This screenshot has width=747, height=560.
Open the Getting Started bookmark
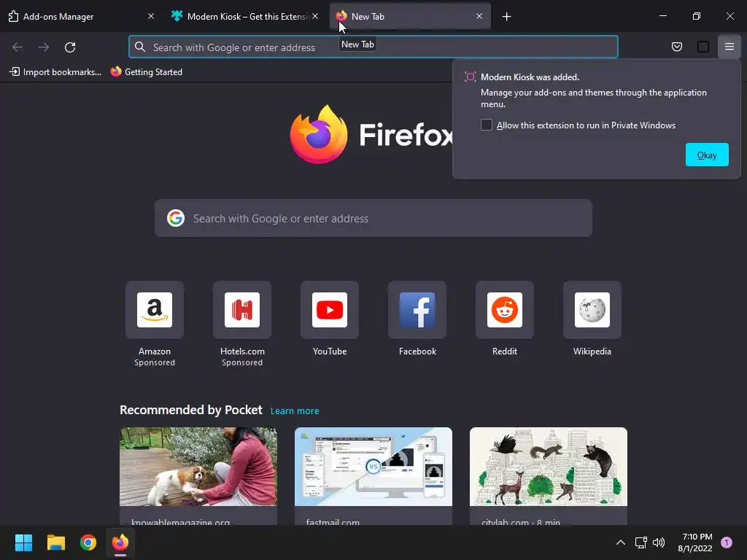146,72
